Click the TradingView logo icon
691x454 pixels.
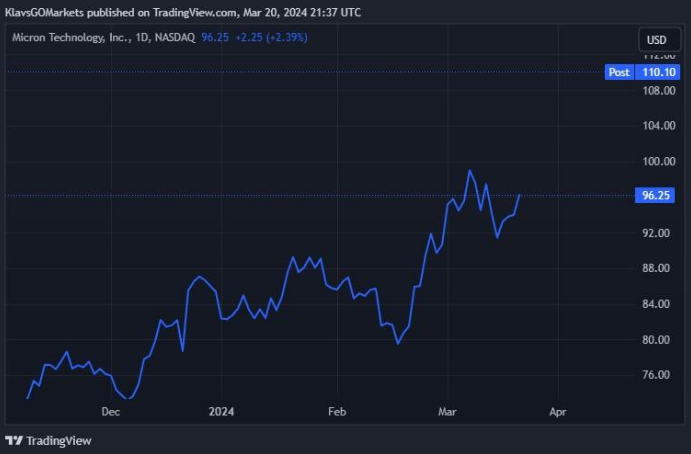pos(14,440)
